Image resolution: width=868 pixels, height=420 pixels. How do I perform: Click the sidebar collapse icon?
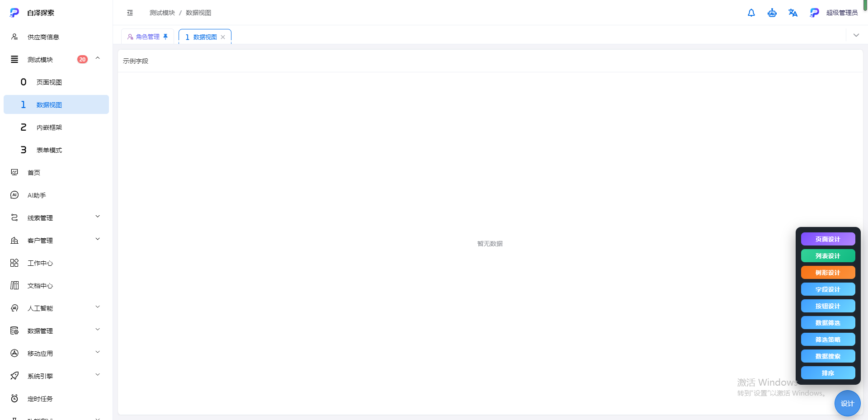130,13
